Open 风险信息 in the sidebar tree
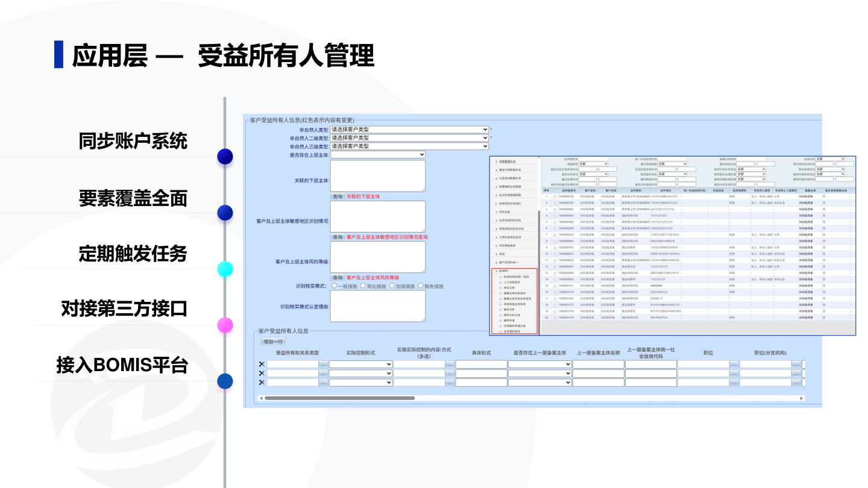Screen dimensions: 868x488 505,212
